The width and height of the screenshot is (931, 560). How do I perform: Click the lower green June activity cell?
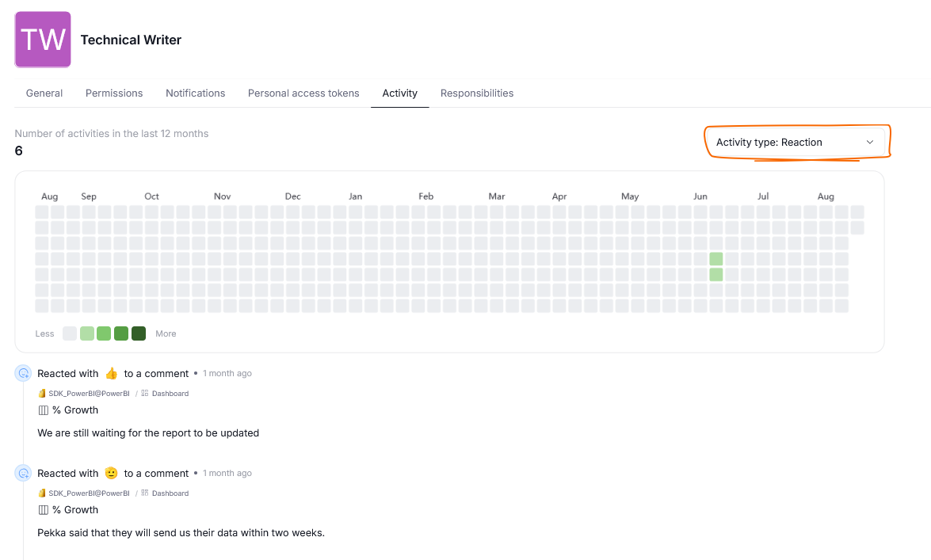click(x=716, y=274)
